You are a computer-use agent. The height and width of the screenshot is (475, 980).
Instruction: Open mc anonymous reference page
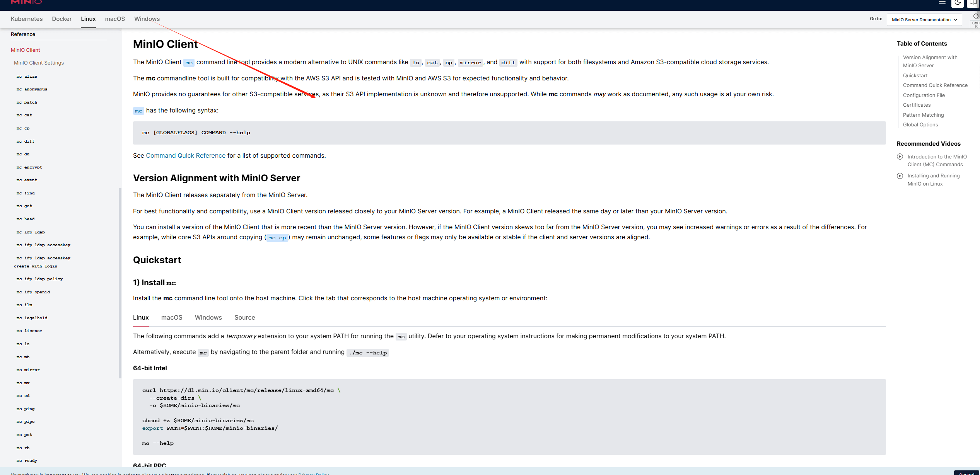point(32,89)
